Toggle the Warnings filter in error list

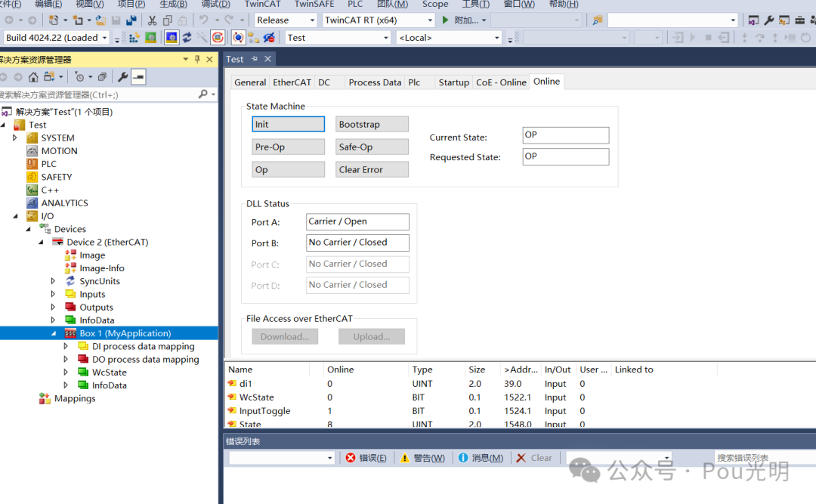click(x=422, y=458)
